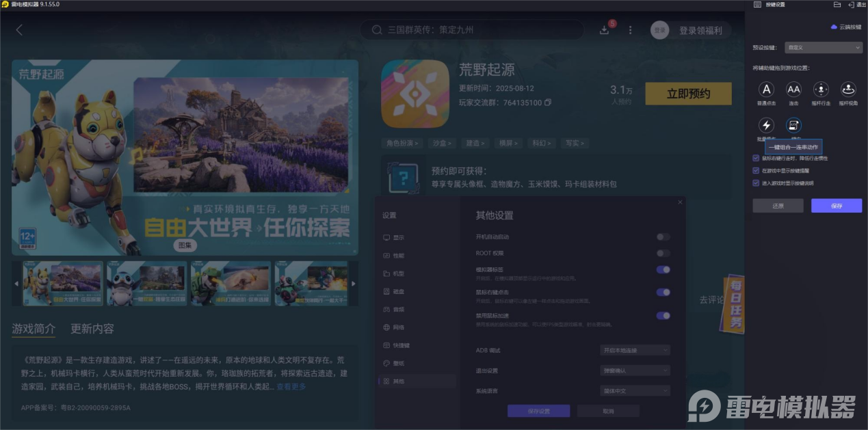Open 网络 network settings in the sidebar
This screenshot has width=868, height=430.
click(x=398, y=327)
